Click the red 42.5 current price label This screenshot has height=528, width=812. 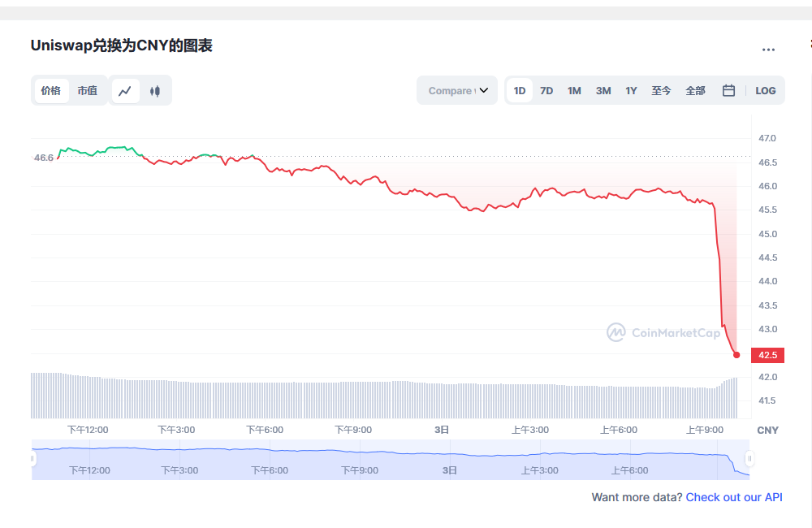pyautogui.click(x=767, y=355)
